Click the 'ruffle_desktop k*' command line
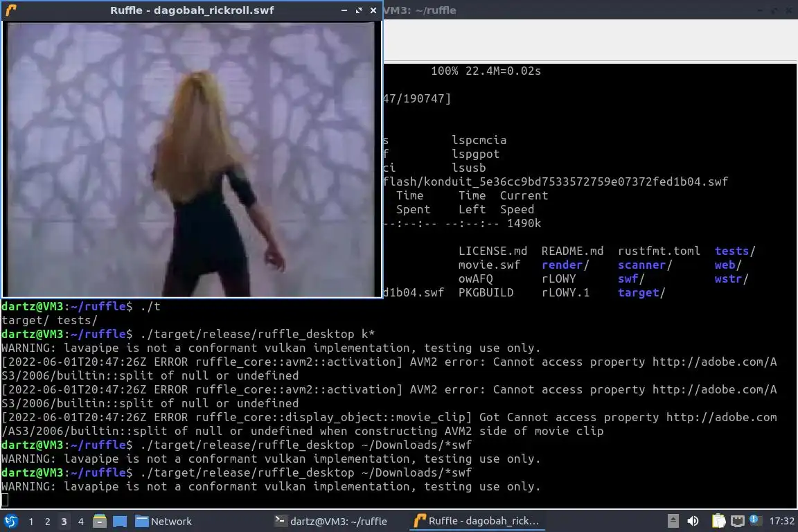The width and height of the screenshot is (798, 532). 188,334
